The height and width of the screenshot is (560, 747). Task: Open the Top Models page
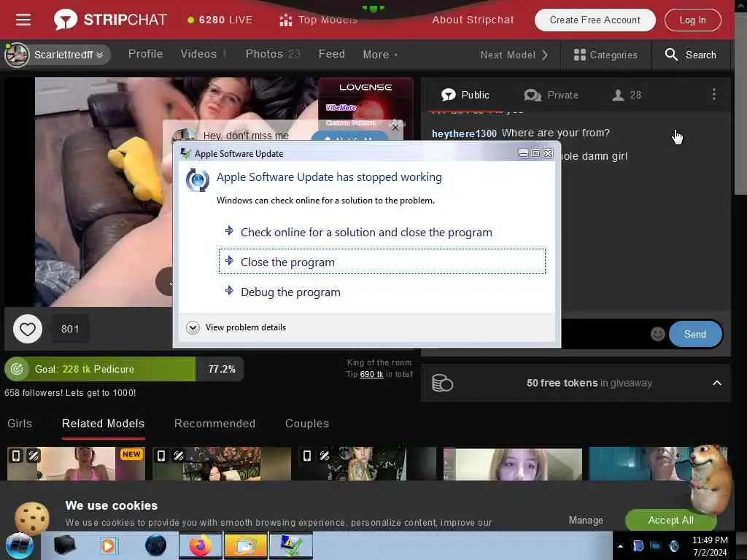pyautogui.click(x=318, y=20)
